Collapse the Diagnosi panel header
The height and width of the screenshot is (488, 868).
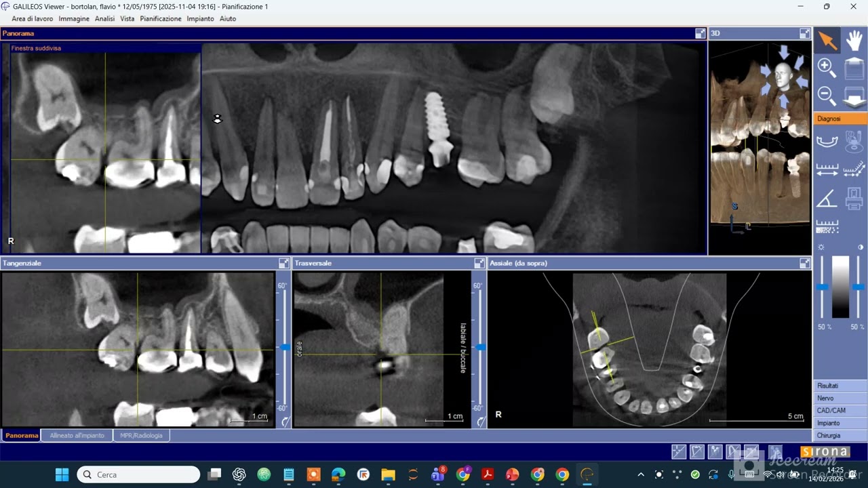click(x=840, y=119)
